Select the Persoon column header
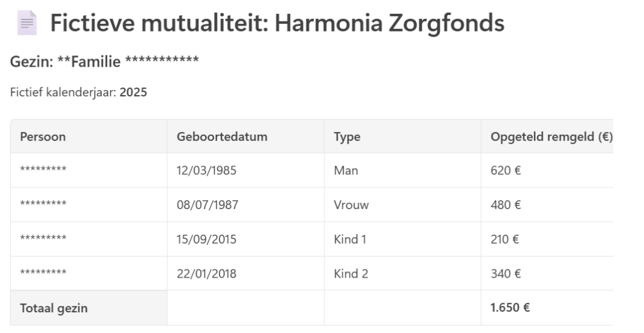The image size is (644, 333). click(89, 137)
